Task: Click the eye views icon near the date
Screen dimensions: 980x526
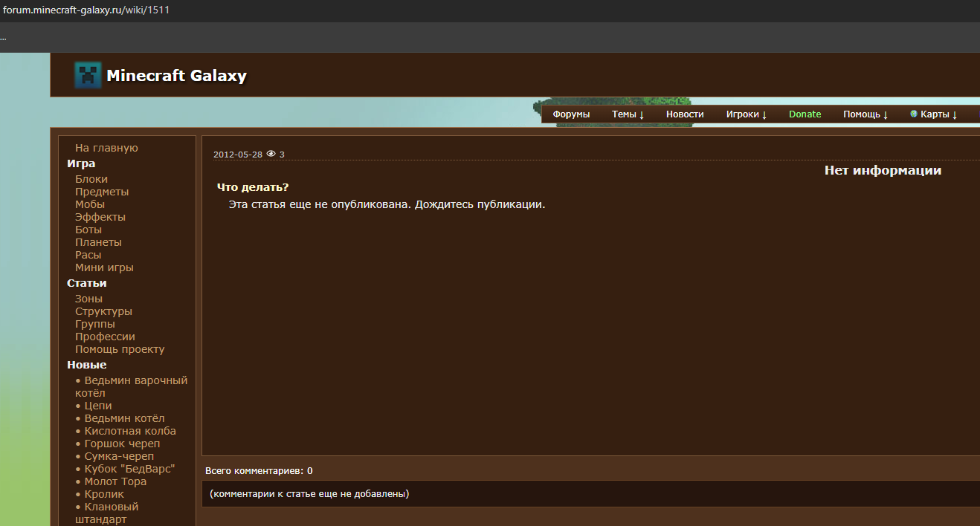Action: [271, 154]
